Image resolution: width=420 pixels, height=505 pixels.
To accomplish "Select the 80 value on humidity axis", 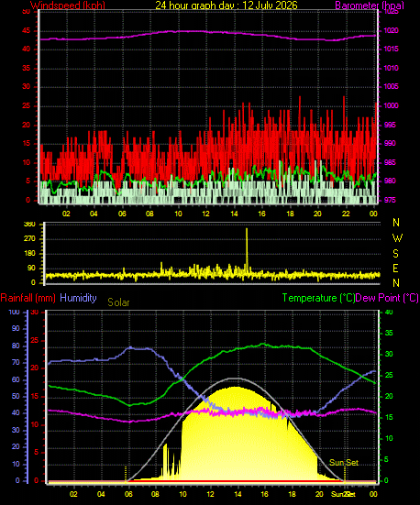I will pyautogui.click(x=16, y=346).
